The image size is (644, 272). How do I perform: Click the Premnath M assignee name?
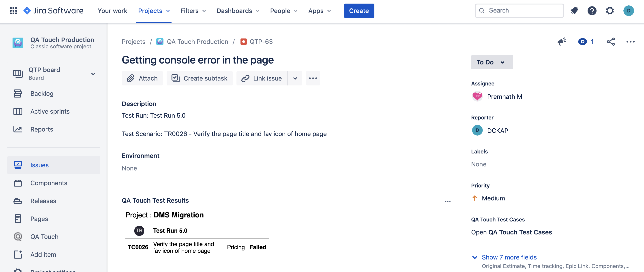coord(504,97)
